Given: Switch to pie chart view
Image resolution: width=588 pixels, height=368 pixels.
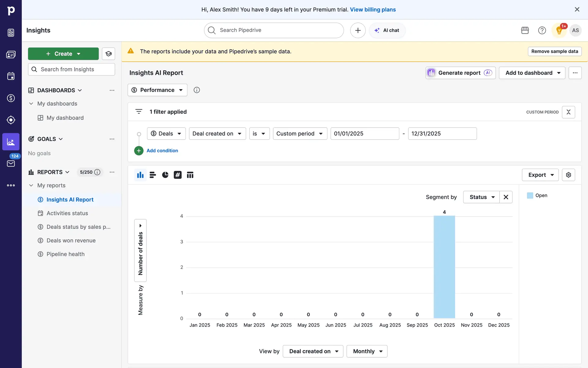Looking at the screenshot, I should click(x=165, y=175).
